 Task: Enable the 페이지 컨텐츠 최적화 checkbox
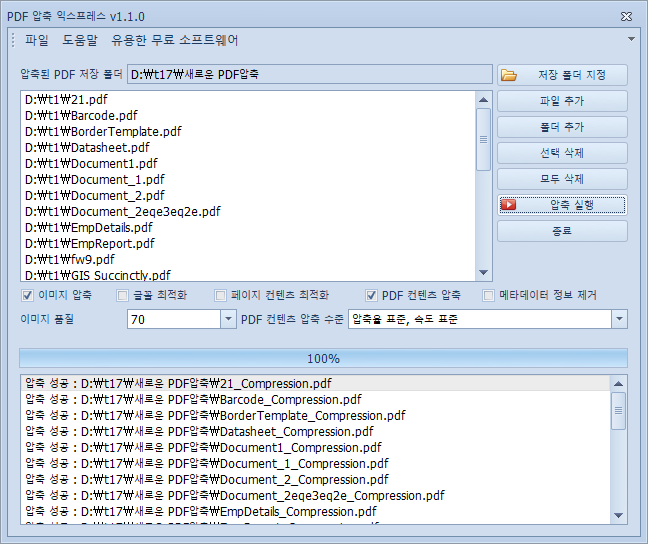pyautogui.click(x=220, y=295)
